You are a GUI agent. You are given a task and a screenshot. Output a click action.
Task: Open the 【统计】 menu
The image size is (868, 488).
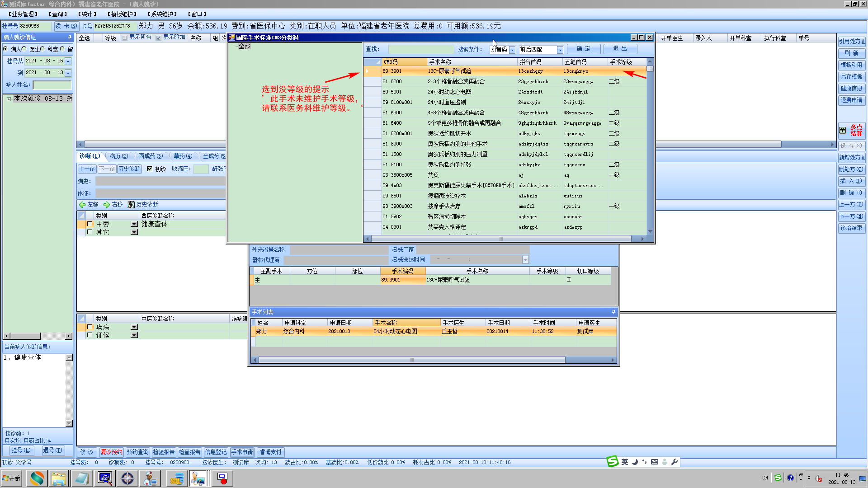tap(87, 14)
